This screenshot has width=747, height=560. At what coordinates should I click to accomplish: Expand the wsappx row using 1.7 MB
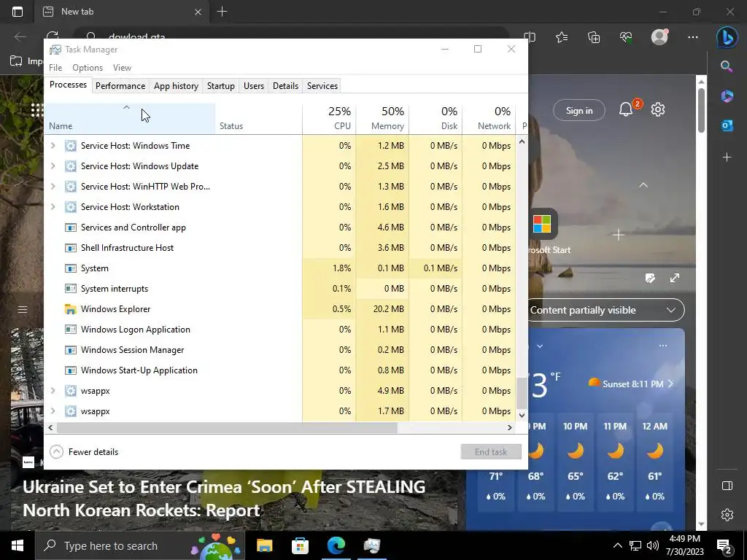tap(53, 411)
